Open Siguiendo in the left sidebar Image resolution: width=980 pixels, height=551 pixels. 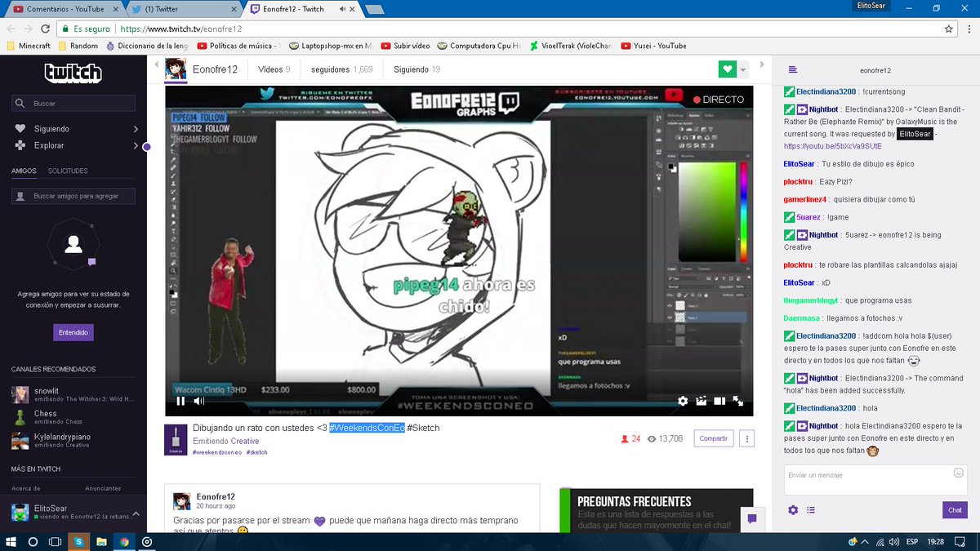(51, 129)
